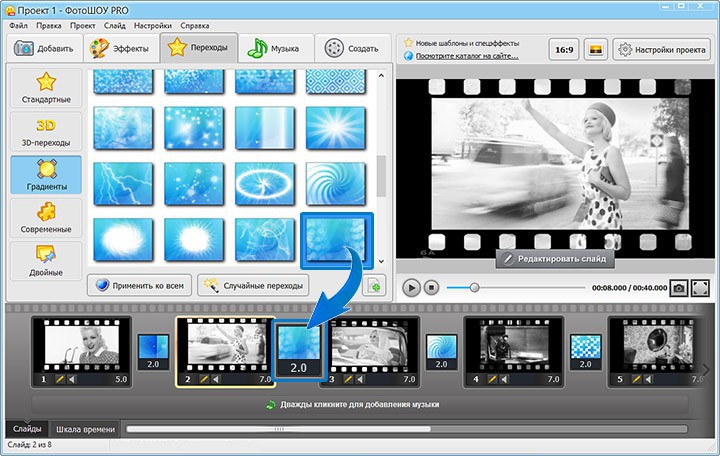Toggle sound on slide 5
The image size is (720, 456).
pyautogui.click(x=648, y=379)
